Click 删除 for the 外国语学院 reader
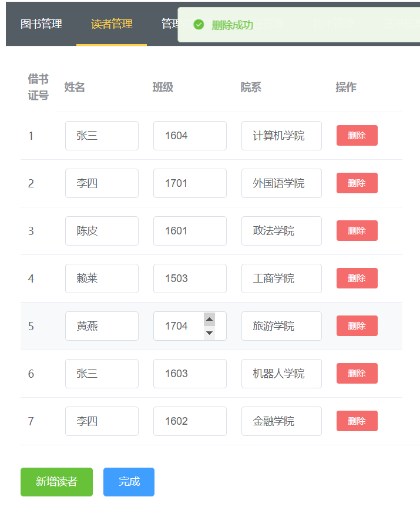 point(357,183)
